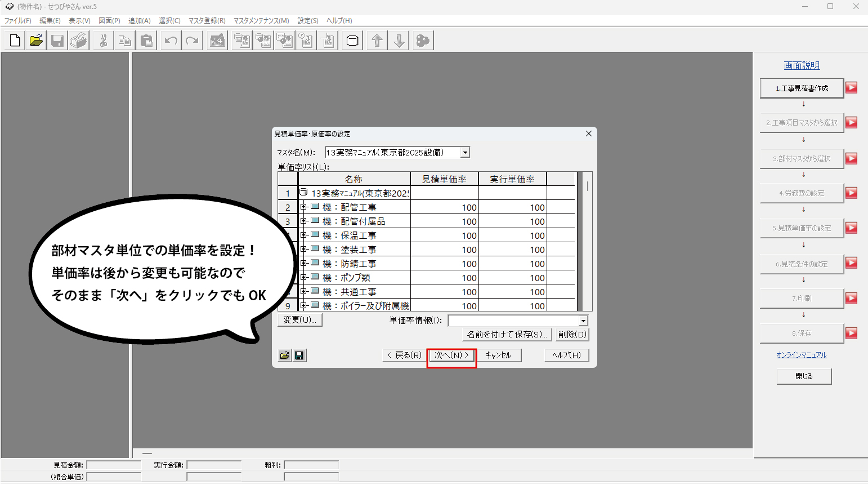Click the open-folder icon in the dialog
Screen dimensions: 868x485
pos(285,355)
